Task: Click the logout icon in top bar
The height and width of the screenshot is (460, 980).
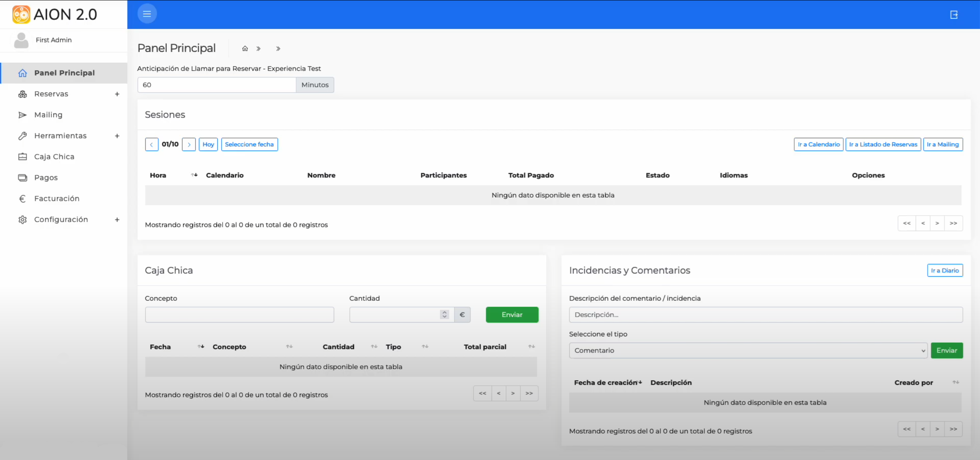Action: pyautogui.click(x=954, y=15)
